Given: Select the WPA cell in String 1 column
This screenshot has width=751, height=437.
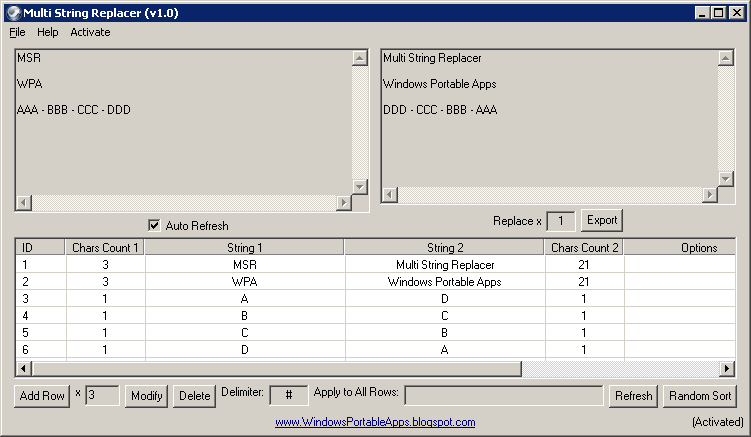Looking at the screenshot, I should 245,282.
